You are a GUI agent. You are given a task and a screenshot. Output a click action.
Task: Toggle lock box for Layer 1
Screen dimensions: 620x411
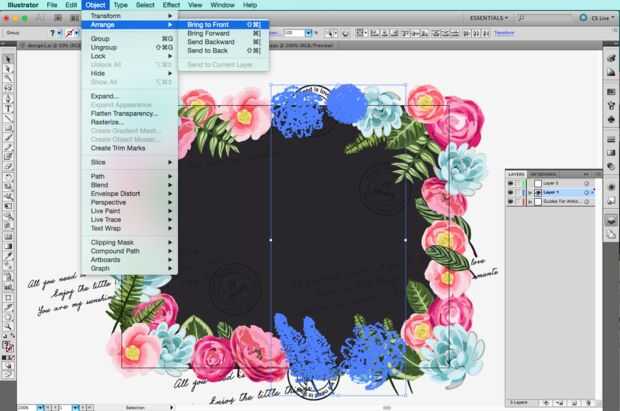click(x=518, y=193)
